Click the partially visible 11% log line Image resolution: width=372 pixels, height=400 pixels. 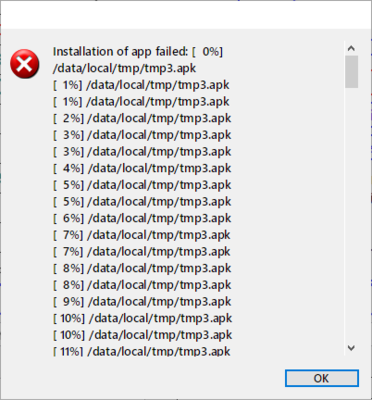click(142, 351)
